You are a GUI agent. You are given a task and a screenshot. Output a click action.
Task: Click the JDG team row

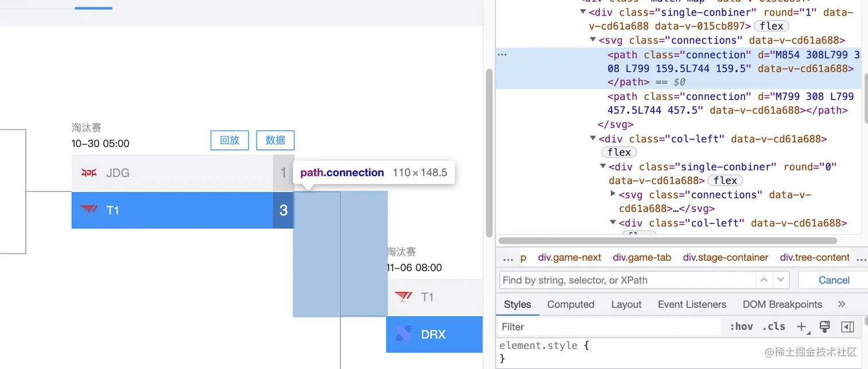pyautogui.click(x=183, y=173)
